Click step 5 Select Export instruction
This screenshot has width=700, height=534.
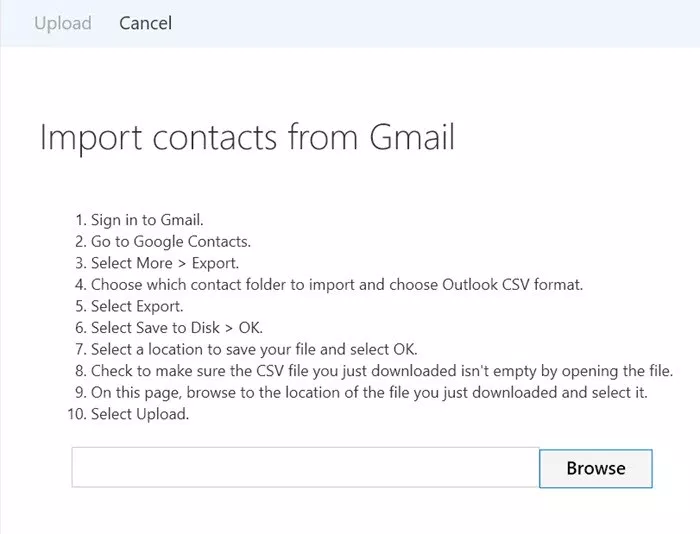pos(137,306)
